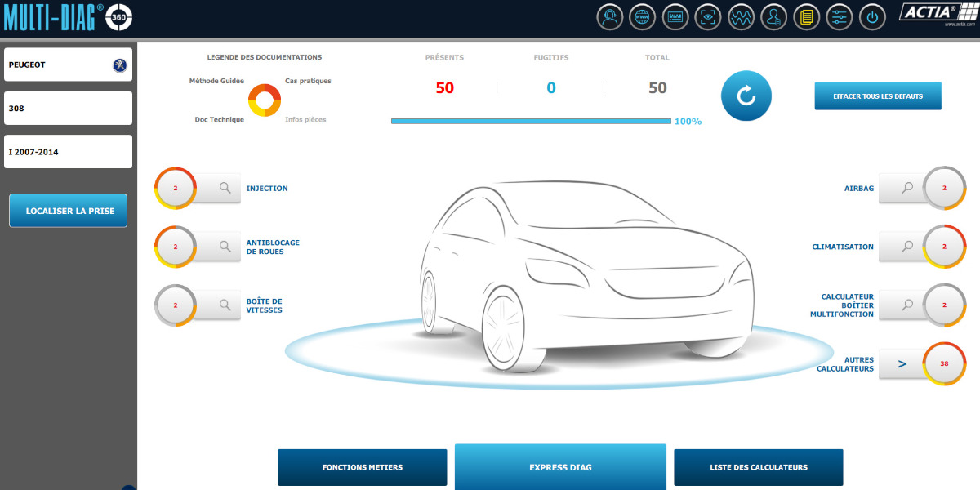This screenshot has width=980, height=490.
Task: Open the yellow documents report icon
Action: pyautogui.click(x=806, y=16)
